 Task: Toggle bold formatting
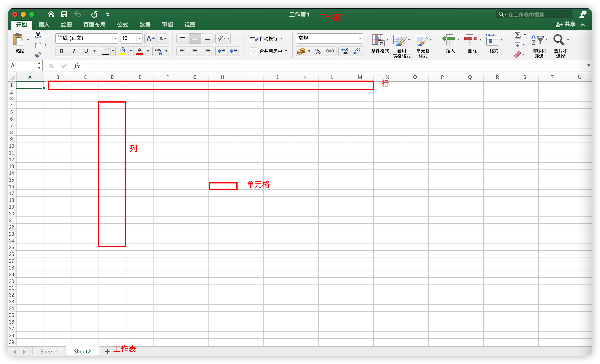[61, 51]
